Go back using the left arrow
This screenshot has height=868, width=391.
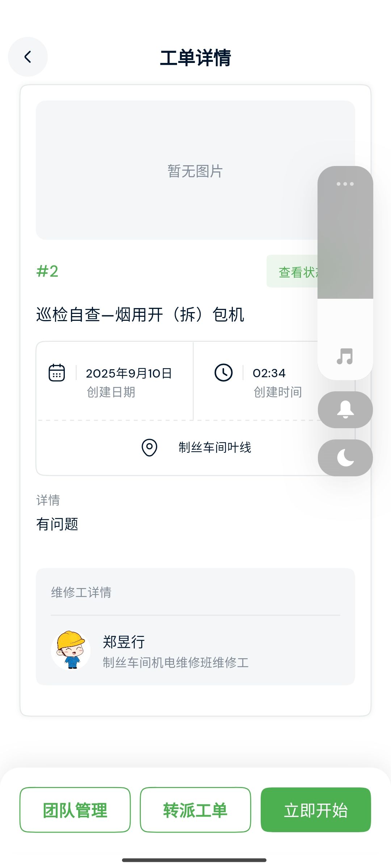(28, 57)
